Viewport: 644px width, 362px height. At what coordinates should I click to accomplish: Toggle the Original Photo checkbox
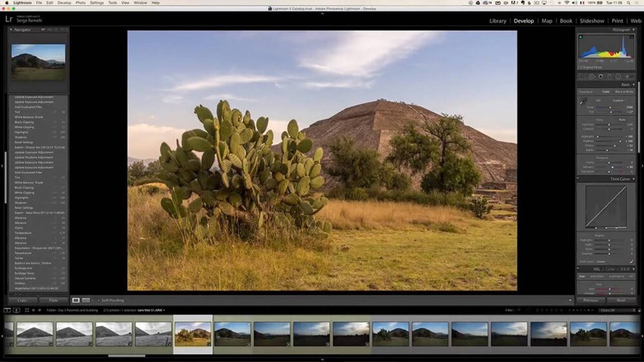[x=580, y=67]
